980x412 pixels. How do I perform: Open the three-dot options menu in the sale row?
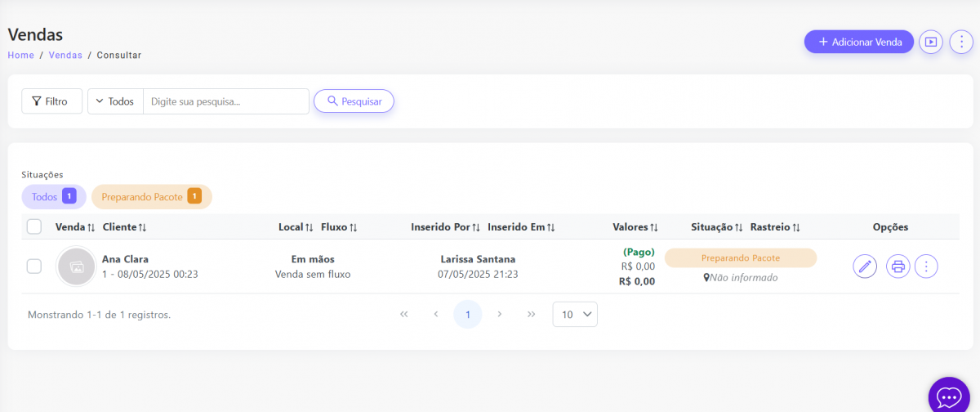coord(926,266)
